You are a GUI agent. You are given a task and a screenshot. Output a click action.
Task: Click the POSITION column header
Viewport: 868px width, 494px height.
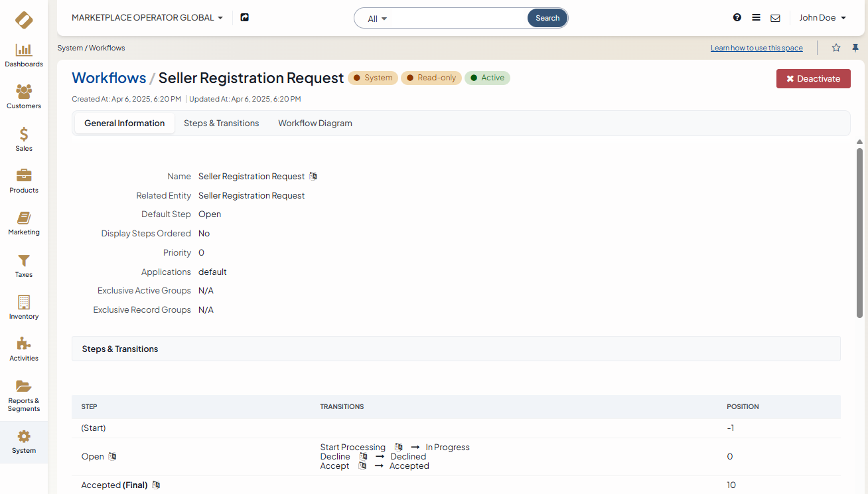tap(743, 407)
